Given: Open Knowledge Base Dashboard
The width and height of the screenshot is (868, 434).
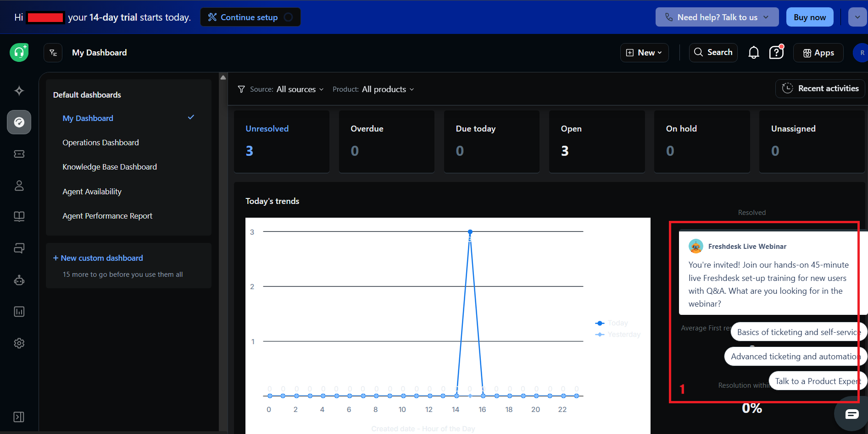Looking at the screenshot, I should [x=110, y=167].
